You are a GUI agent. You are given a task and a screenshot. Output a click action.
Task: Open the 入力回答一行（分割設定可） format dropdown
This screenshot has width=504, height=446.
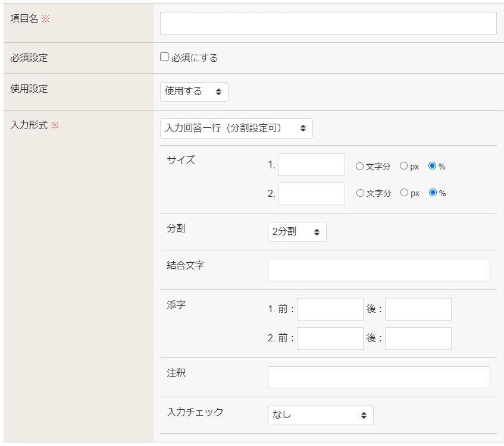tap(236, 128)
